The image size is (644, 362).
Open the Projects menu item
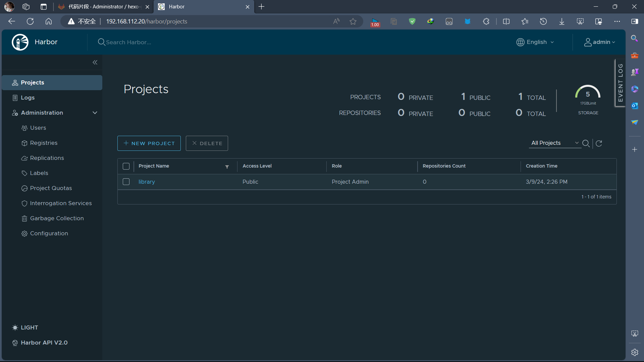(52, 83)
